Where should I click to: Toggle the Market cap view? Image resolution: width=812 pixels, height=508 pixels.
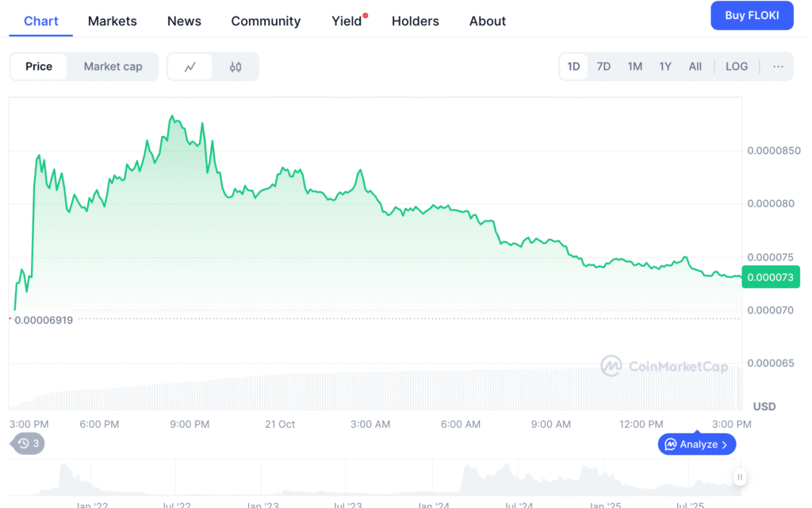(x=113, y=67)
